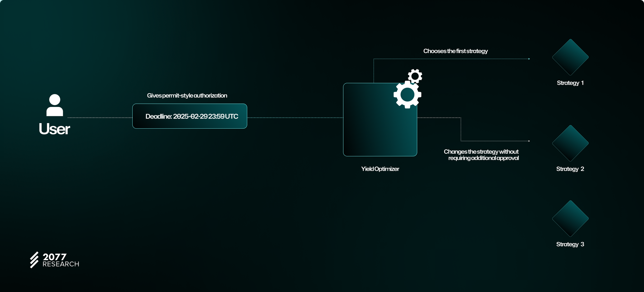Click the arrowhead pointing toward Strategy 2
644x292 pixels.
[x=529, y=141]
